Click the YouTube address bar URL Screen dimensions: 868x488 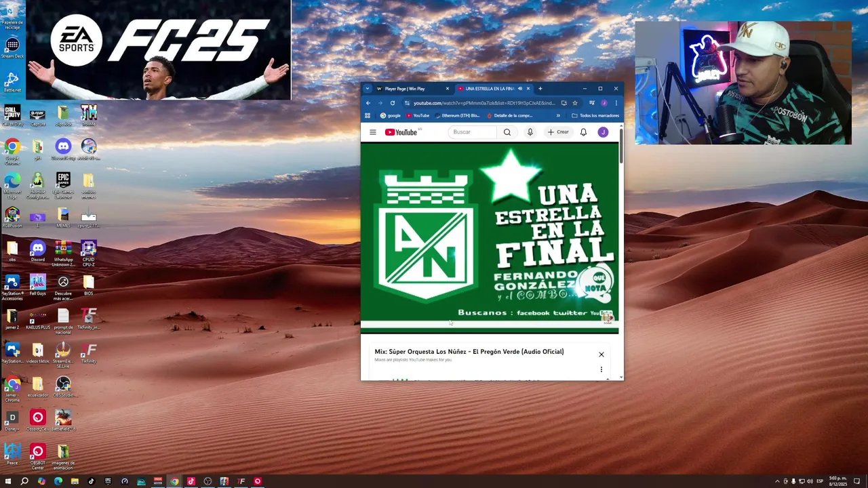coord(484,103)
